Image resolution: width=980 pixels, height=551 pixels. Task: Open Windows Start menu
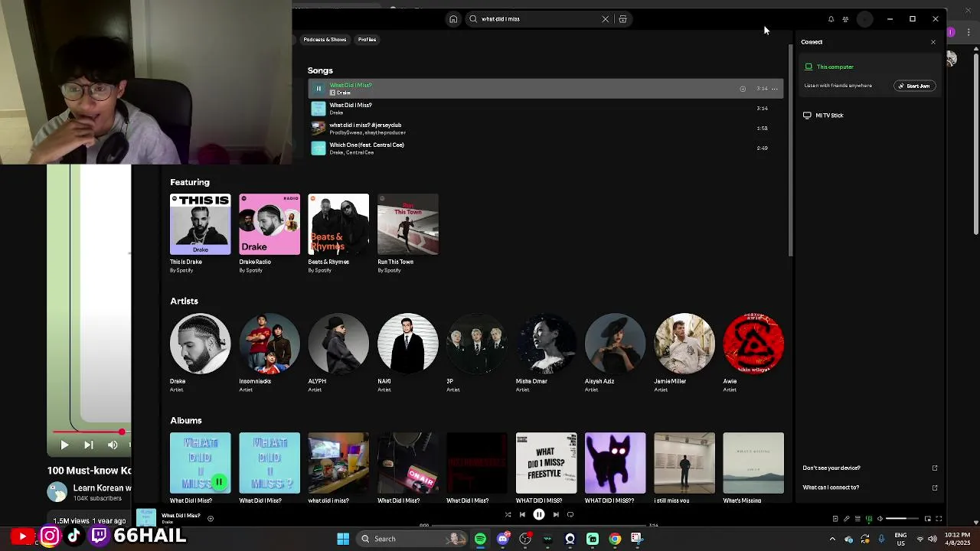click(x=343, y=539)
